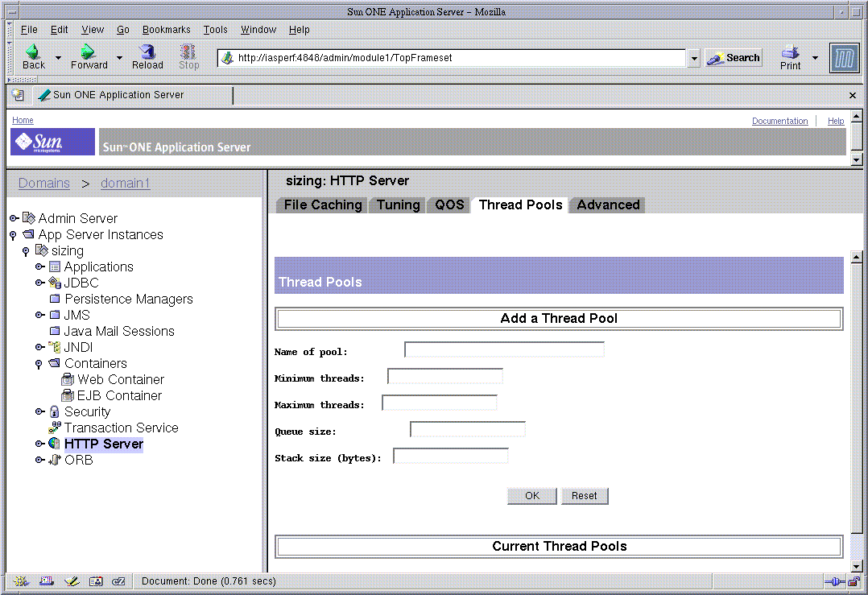868x595 pixels.
Task: Click the Security padlock icon
Action: point(54,411)
